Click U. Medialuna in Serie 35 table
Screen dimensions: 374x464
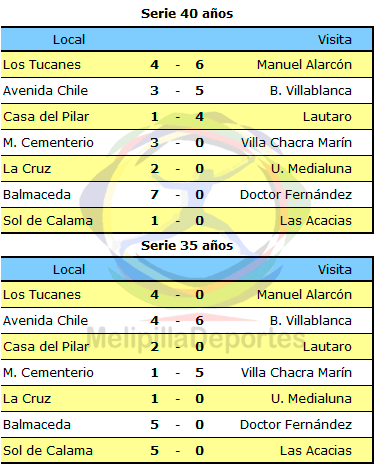(311, 399)
